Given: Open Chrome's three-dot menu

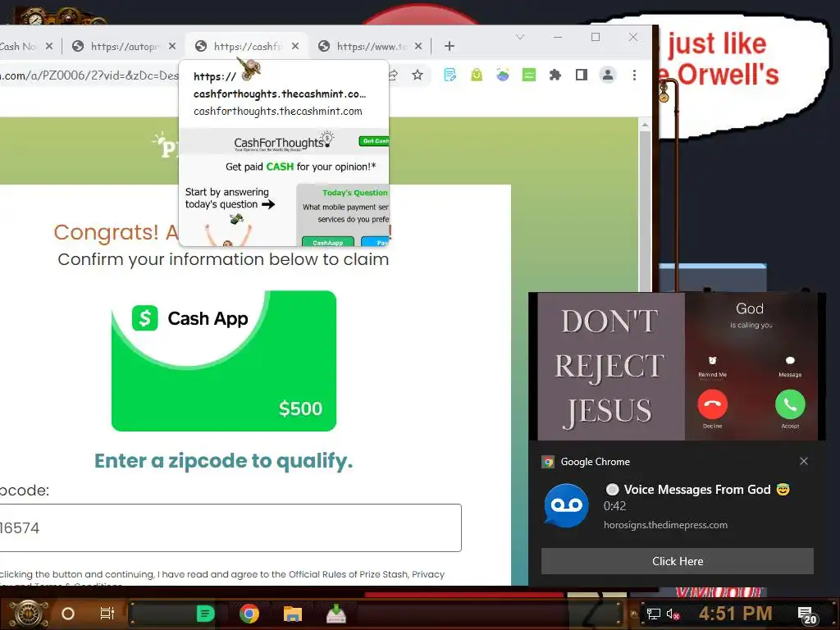Looking at the screenshot, I should (634, 75).
